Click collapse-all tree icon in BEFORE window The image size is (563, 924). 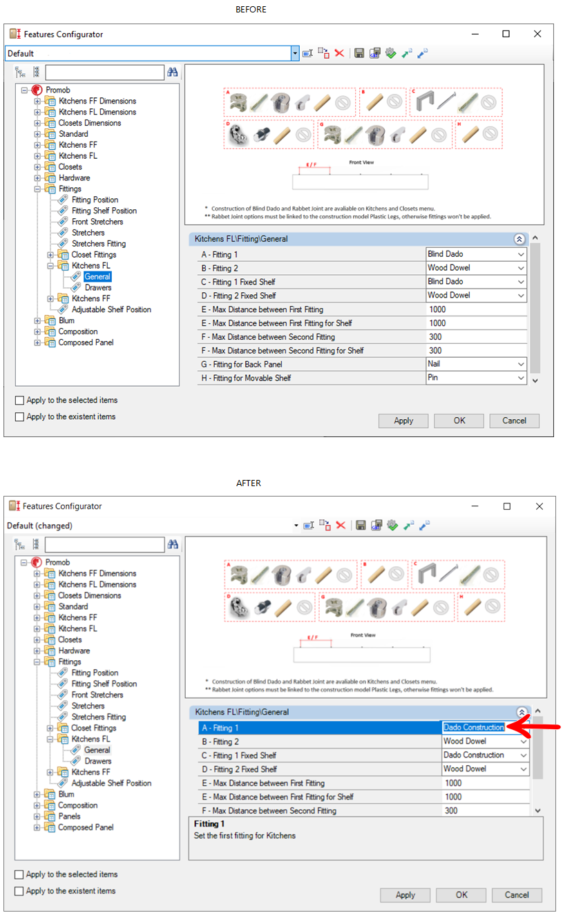(x=36, y=72)
